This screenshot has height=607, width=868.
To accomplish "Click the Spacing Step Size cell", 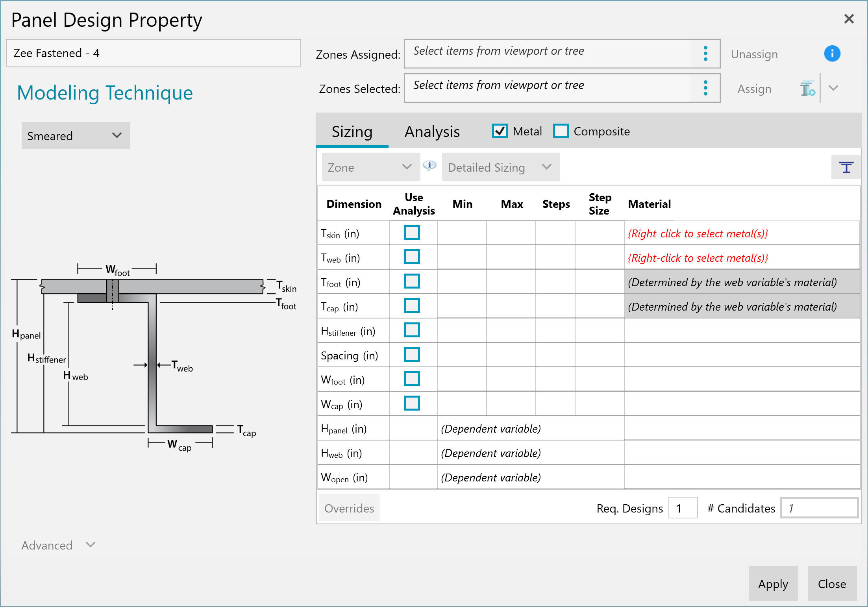I will point(600,355).
